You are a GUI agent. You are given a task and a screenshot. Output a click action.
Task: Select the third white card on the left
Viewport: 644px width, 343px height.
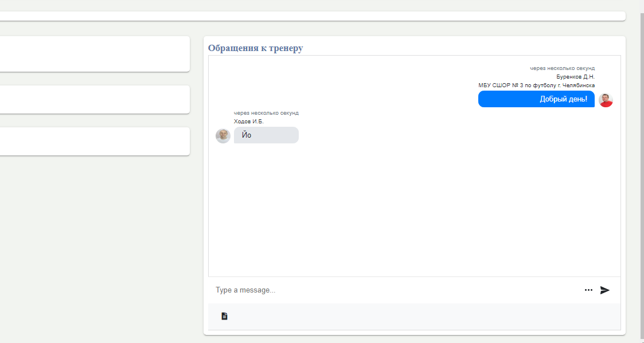click(95, 141)
